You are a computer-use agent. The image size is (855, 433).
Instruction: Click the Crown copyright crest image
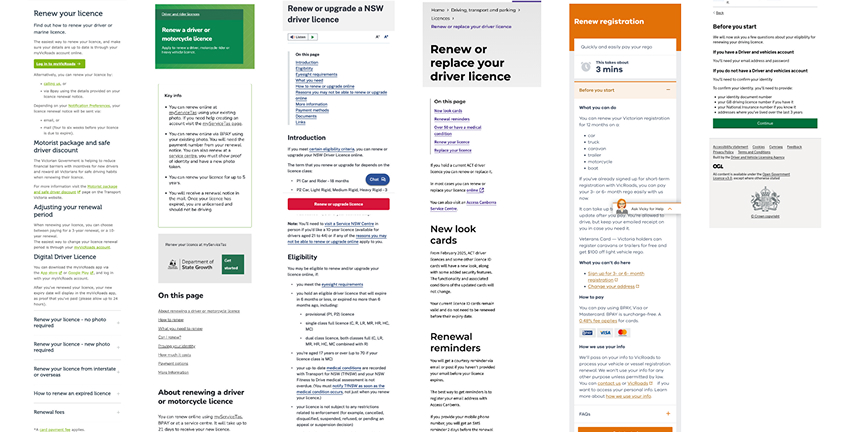tap(765, 200)
